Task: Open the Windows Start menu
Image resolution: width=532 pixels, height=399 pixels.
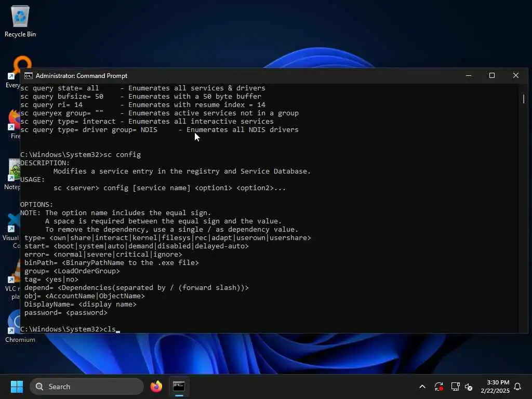Action: point(17,387)
